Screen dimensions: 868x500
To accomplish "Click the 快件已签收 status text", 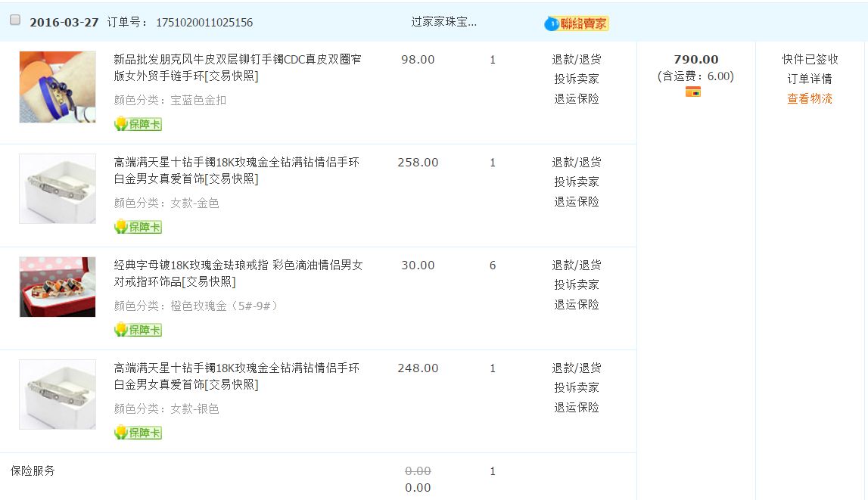I will 810,59.
